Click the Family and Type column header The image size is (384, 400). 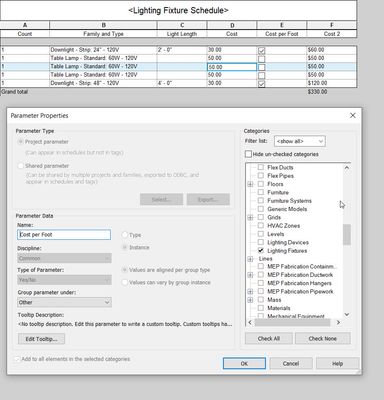coord(103,34)
